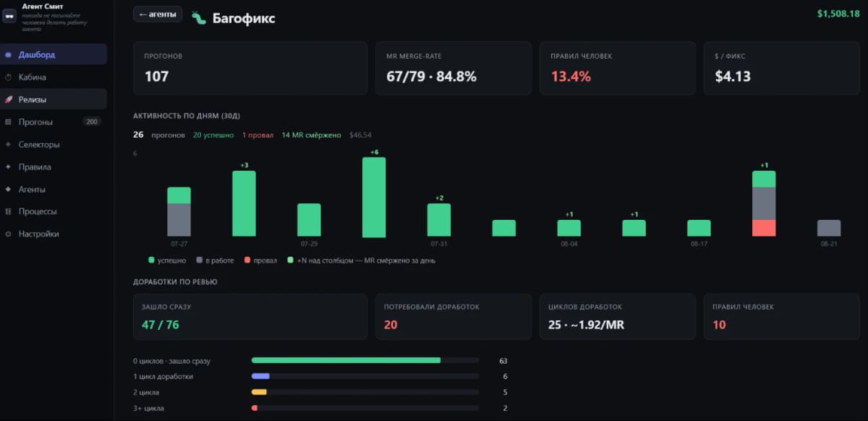Screen dimensions: 868x421
Task: Click the 200 badge beside Прогоны
Action: coord(92,122)
